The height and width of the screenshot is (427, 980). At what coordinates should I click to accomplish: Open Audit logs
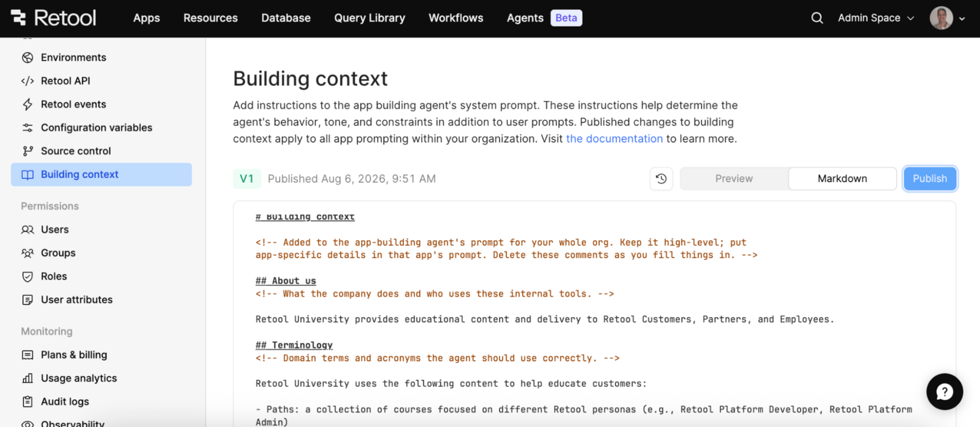[x=101, y=402]
